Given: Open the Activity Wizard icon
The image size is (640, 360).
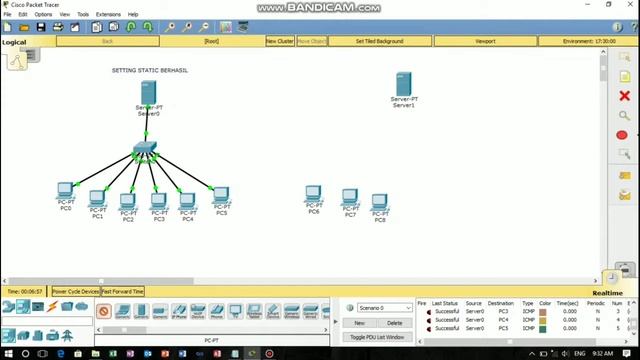Looking at the screenshot, I should 75,27.
